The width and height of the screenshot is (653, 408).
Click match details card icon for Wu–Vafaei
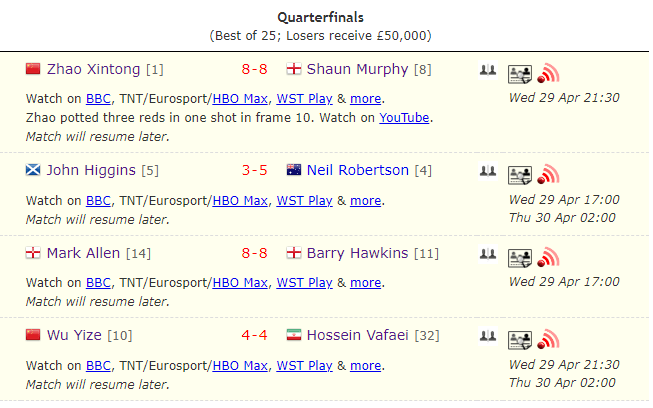coord(519,339)
